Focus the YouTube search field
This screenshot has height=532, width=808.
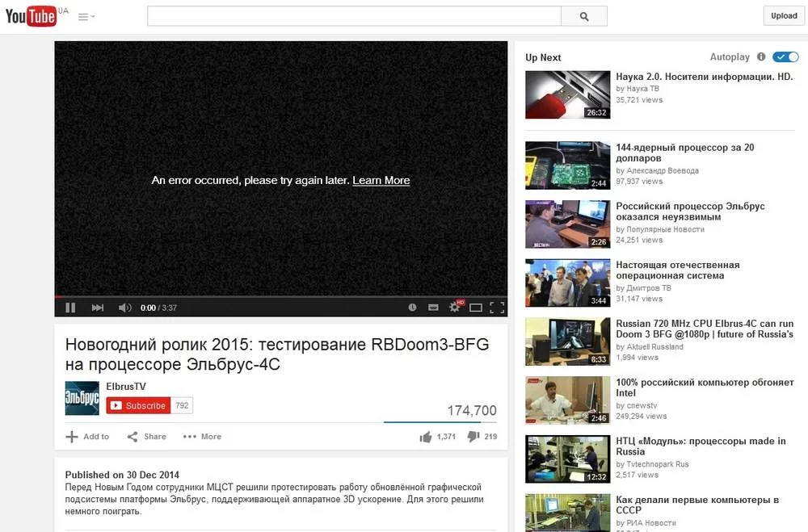354,16
